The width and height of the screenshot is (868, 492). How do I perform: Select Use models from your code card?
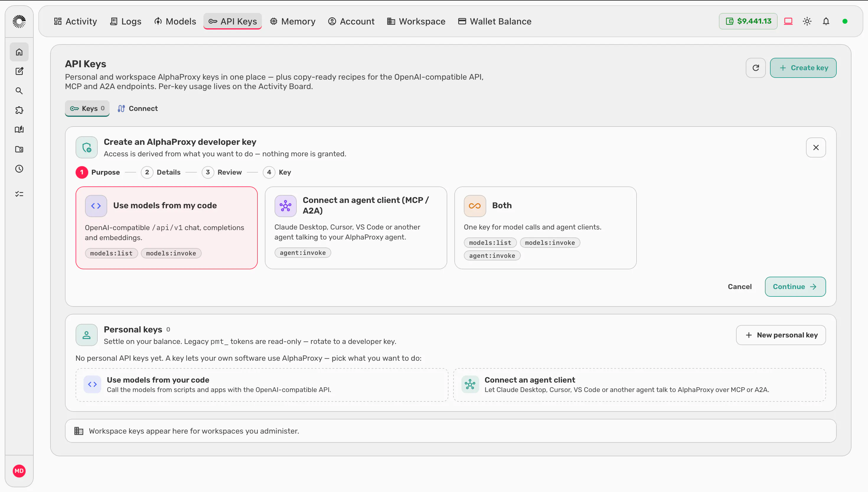click(262, 385)
